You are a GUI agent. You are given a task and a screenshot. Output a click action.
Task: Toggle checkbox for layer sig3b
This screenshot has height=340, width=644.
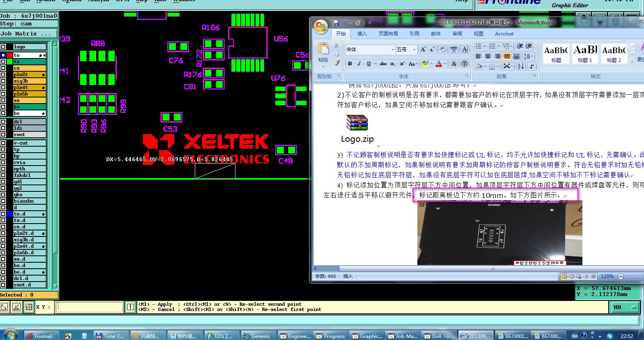pyautogui.click(x=3, y=81)
